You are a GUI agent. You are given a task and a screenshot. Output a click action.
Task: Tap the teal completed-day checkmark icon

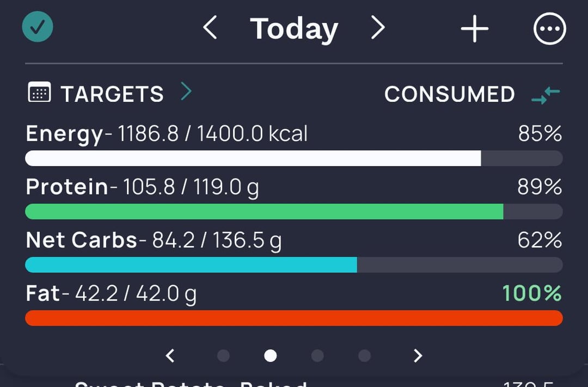coord(38,27)
